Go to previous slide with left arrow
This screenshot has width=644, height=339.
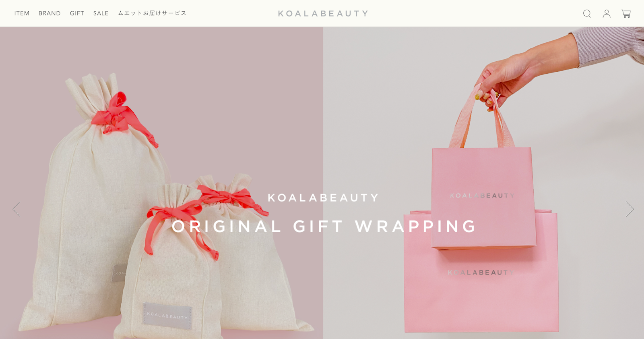(x=17, y=209)
